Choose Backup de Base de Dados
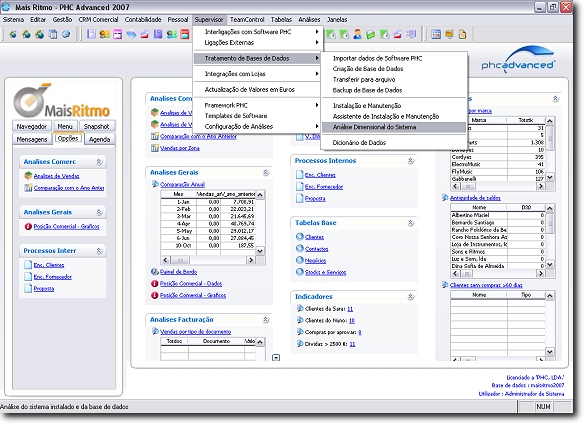 394,90
